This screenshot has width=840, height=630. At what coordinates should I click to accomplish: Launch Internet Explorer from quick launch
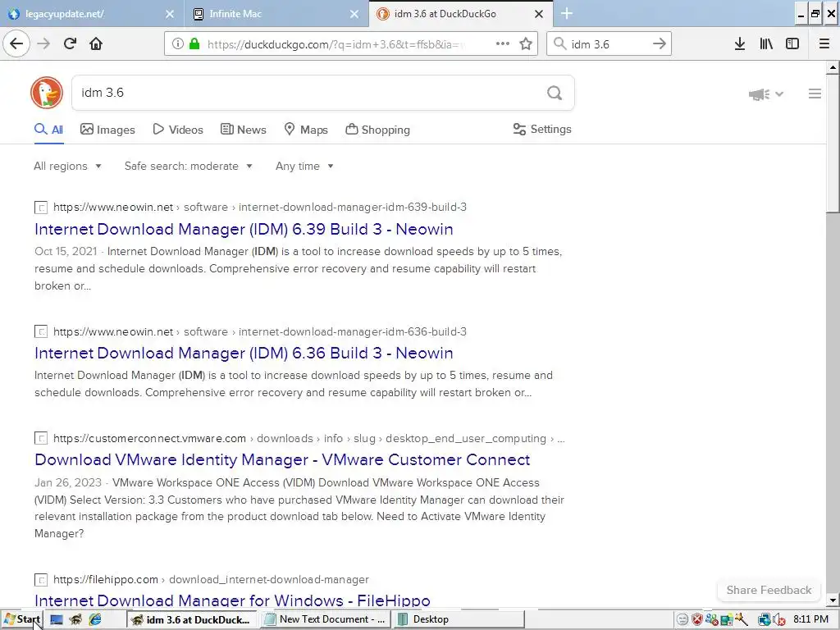click(95, 620)
